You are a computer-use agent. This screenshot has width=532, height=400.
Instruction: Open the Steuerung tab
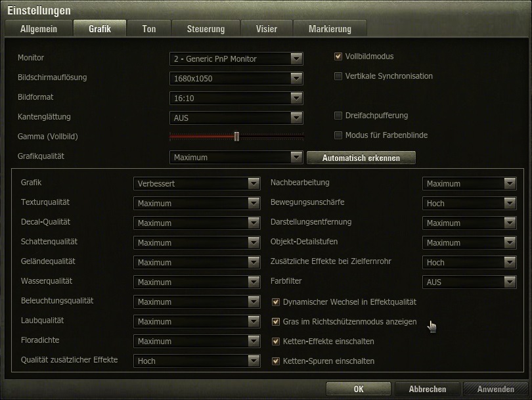[205, 29]
